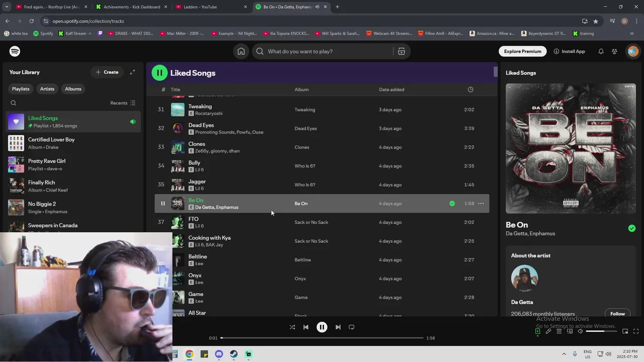
Task: Click green saved checkmark on Be On row
Action: (x=452, y=204)
